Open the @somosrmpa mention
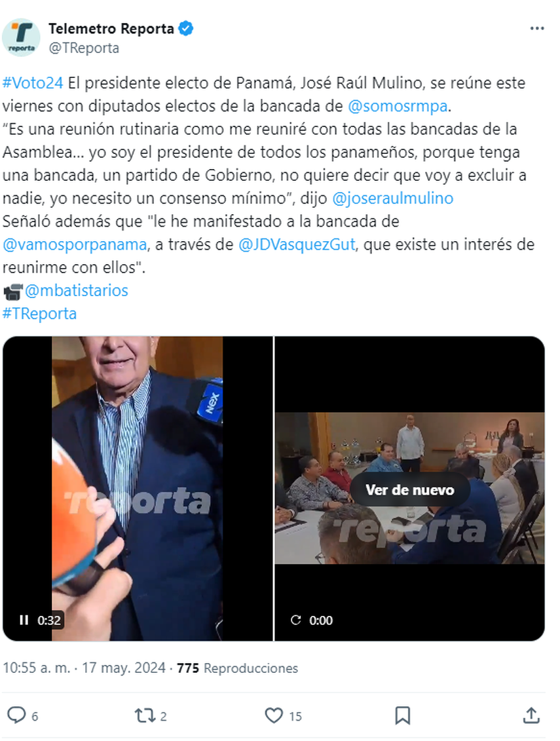 tap(398, 106)
